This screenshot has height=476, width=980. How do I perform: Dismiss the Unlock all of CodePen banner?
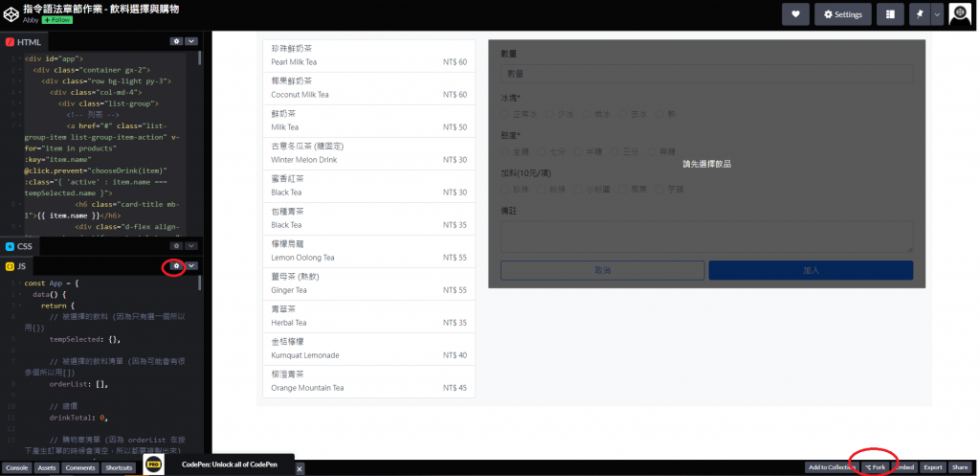[300, 468]
